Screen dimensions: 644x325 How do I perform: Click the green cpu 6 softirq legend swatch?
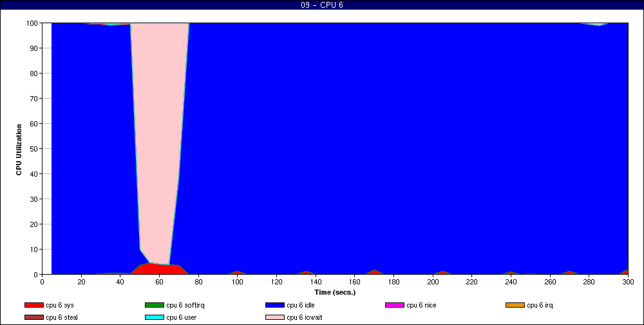154,305
